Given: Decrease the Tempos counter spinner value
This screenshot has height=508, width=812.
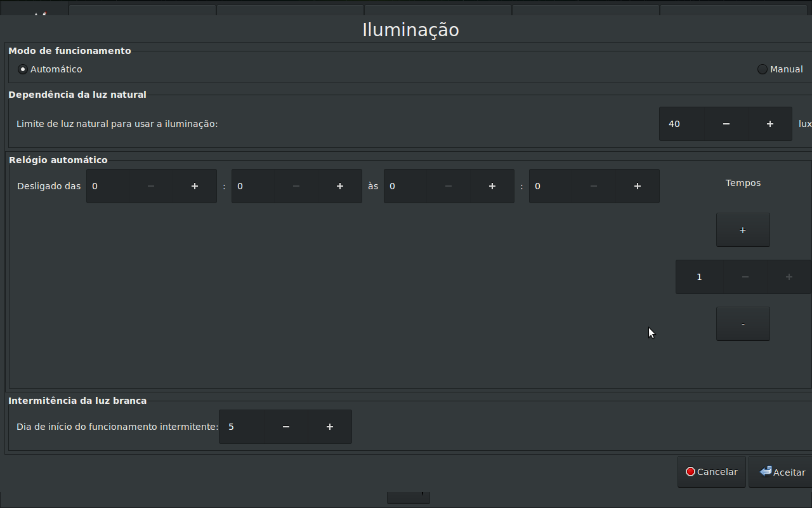Looking at the screenshot, I should 745,277.
